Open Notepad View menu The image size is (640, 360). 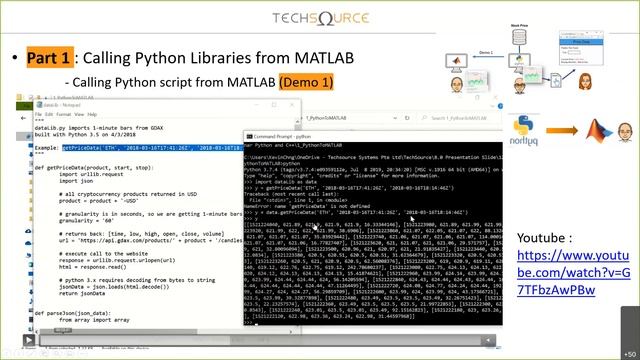pos(79,114)
